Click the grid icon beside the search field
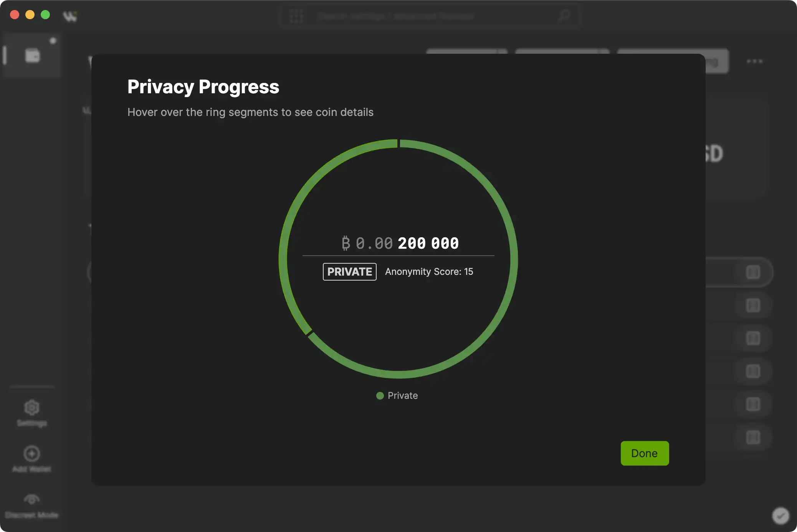Viewport: 797px width, 532px height. coord(296,16)
